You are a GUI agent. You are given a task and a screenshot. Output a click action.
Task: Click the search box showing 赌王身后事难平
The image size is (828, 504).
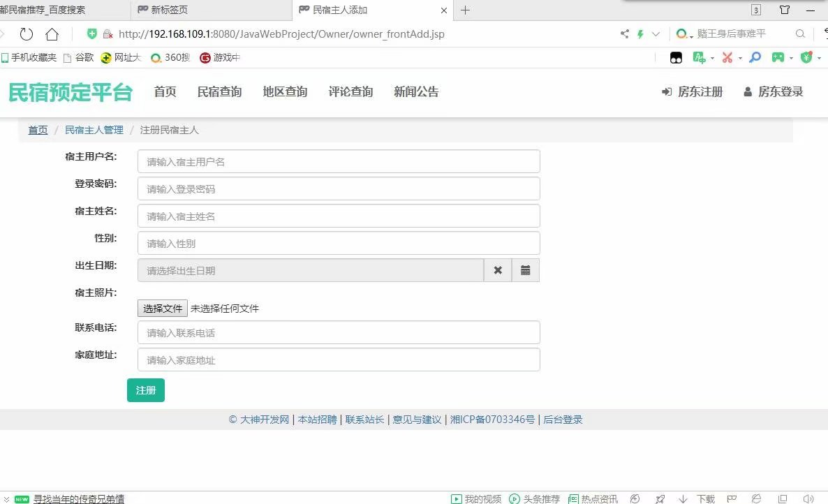732,34
